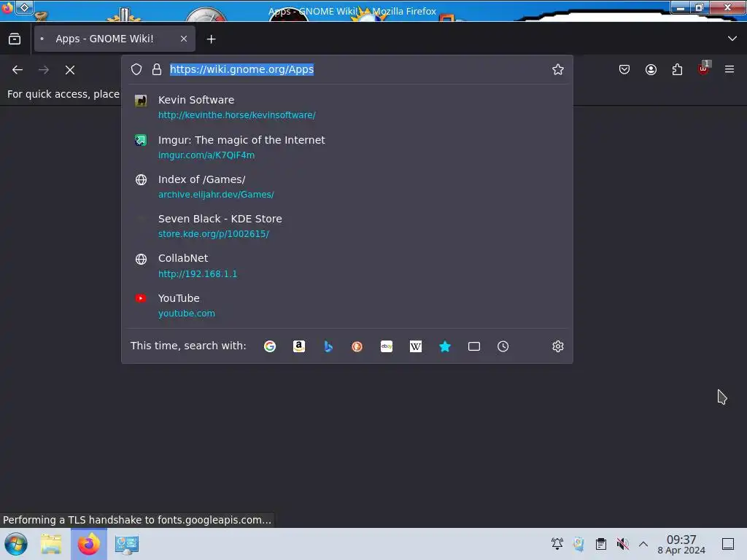Bookmark this page with star icon

coord(558,69)
